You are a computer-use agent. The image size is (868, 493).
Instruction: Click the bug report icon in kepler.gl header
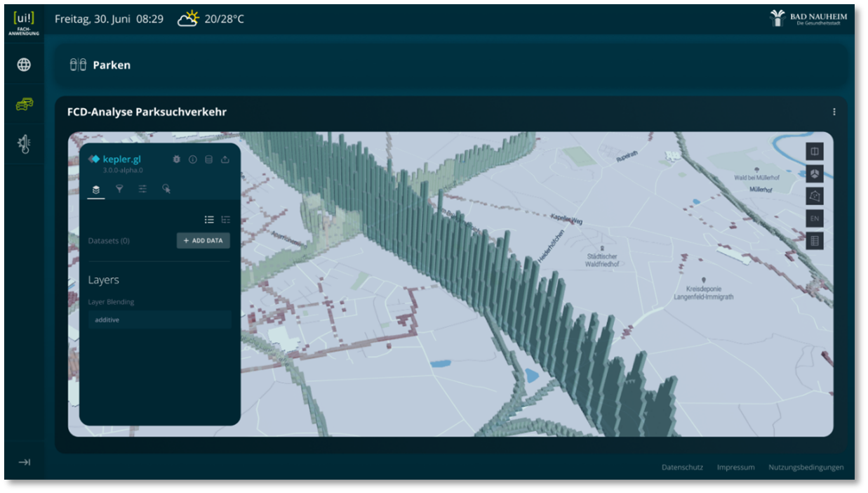(x=176, y=159)
